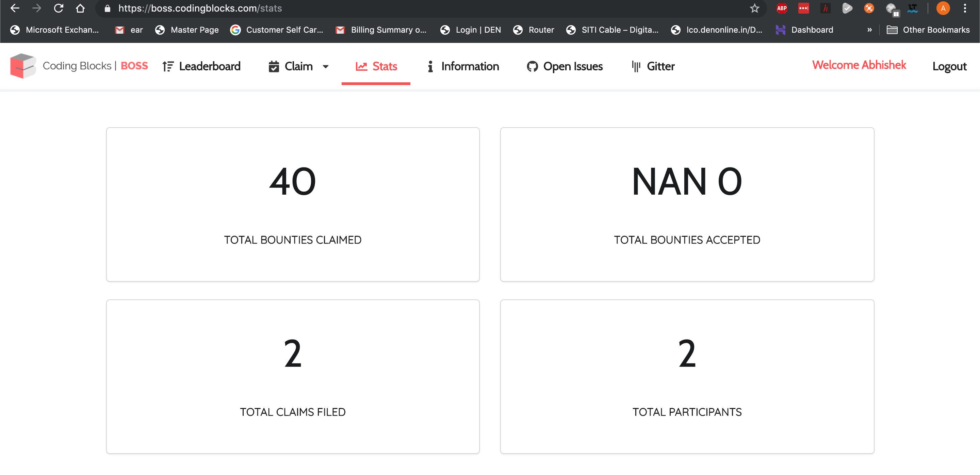Click the Coding Blocks cube logo
Screen dimensions: 980x475
pos(23,66)
